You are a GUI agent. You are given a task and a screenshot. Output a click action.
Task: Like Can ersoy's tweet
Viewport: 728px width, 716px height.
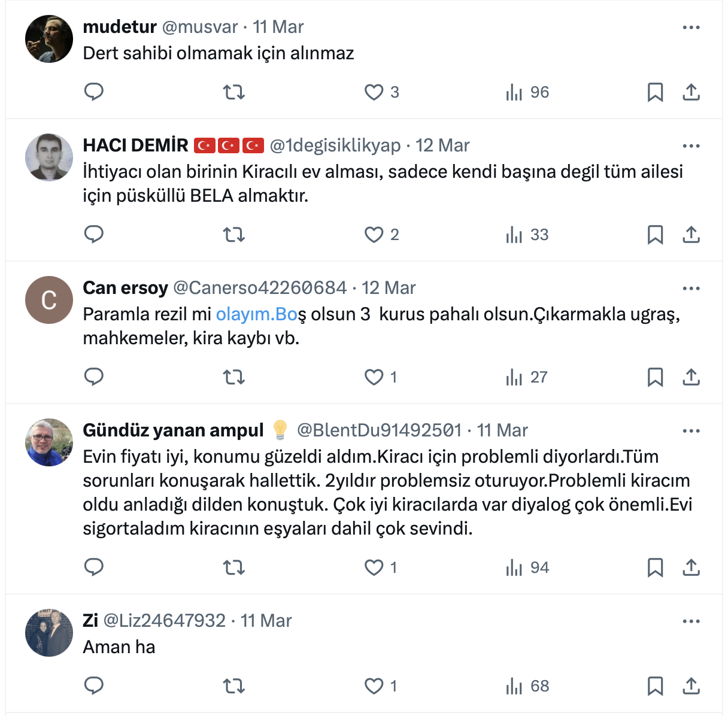pos(374,377)
